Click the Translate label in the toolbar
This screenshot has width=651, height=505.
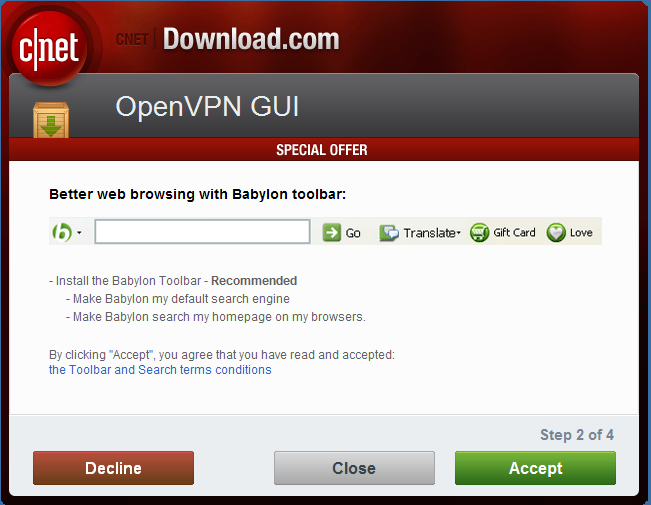429,233
